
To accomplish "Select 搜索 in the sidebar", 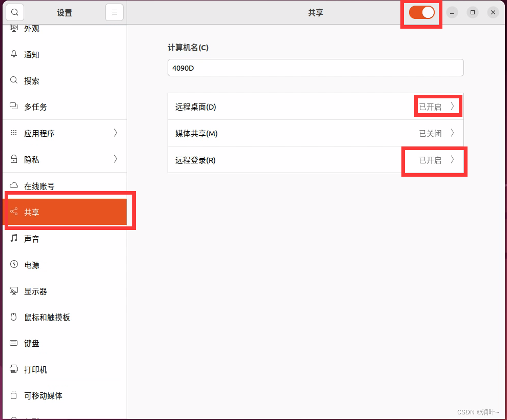I will tap(32, 80).
